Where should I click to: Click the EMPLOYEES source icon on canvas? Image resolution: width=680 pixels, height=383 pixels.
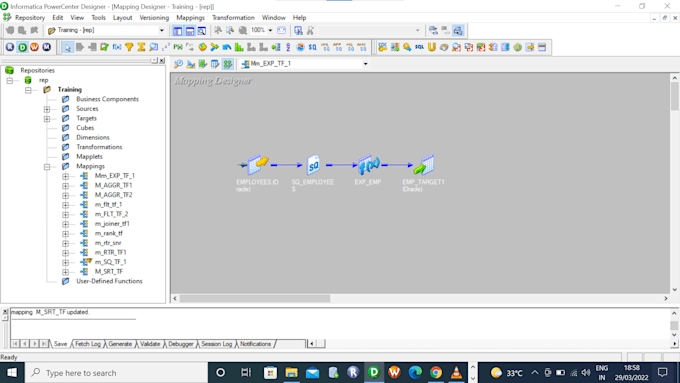pos(258,165)
